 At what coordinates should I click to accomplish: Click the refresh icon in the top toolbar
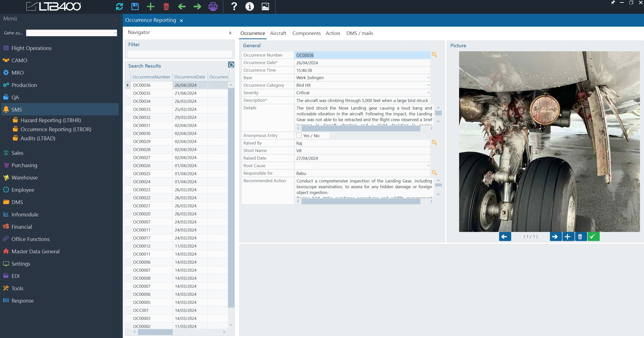[x=119, y=7]
